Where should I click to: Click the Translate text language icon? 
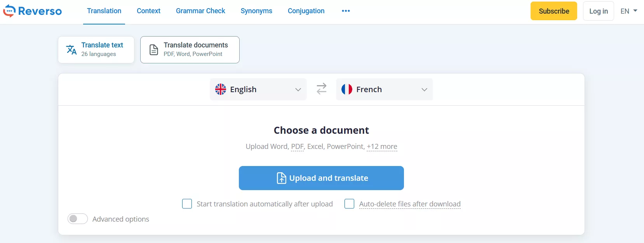[x=71, y=50]
